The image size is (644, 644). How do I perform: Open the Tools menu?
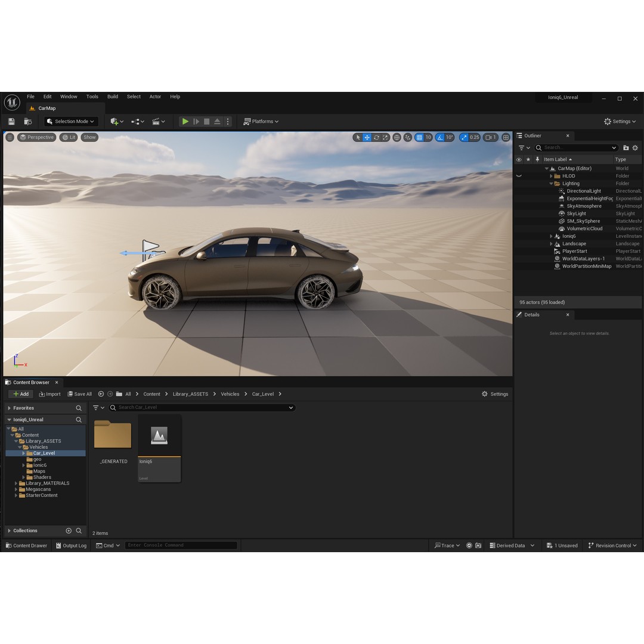pyautogui.click(x=92, y=97)
